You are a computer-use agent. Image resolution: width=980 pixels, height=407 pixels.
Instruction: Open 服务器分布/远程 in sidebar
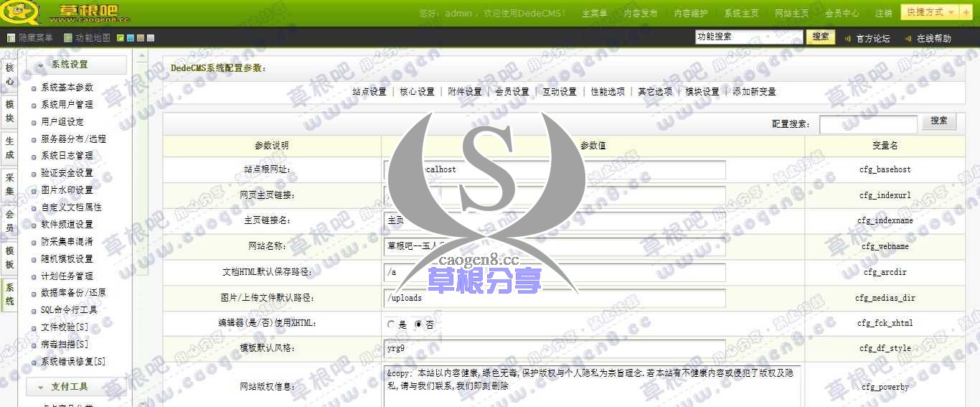pos(73,139)
